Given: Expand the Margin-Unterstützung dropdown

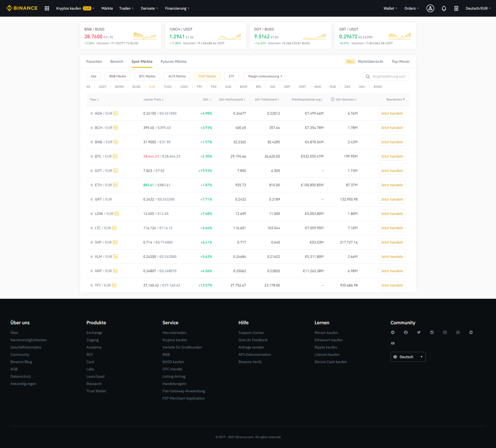Looking at the screenshot, I should click(264, 76).
